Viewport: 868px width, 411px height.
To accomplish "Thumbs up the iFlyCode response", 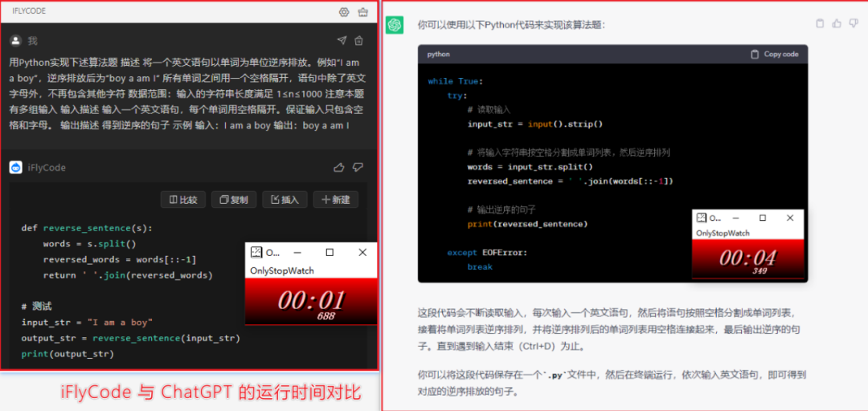I will pyautogui.click(x=339, y=167).
